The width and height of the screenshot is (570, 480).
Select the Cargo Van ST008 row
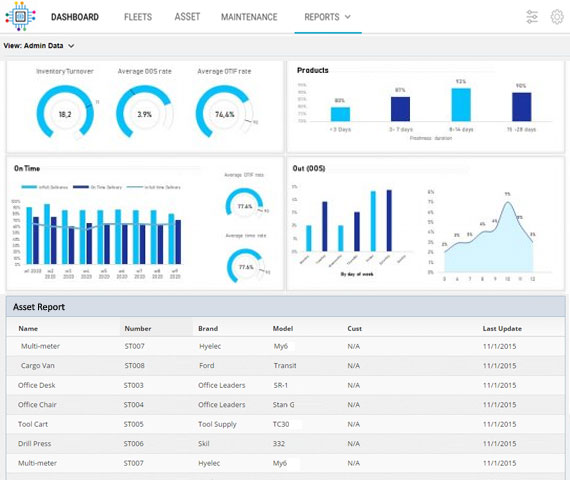pyautogui.click(x=285, y=366)
